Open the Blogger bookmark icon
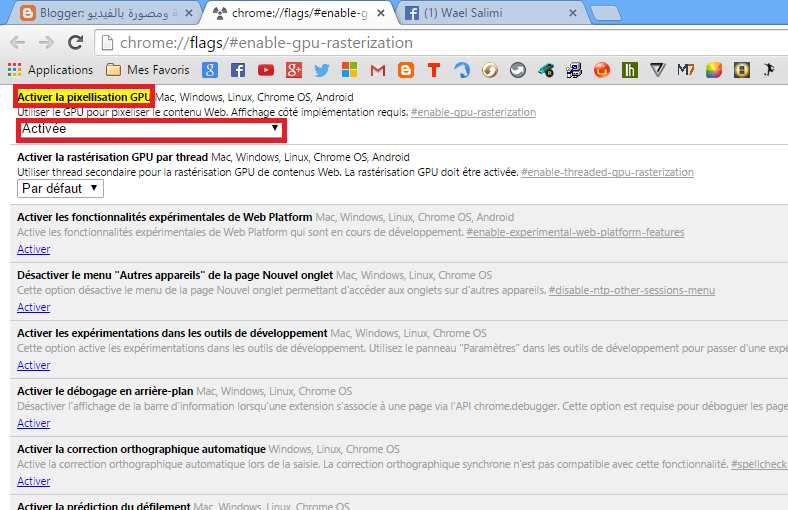 click(x=406, y=70)
